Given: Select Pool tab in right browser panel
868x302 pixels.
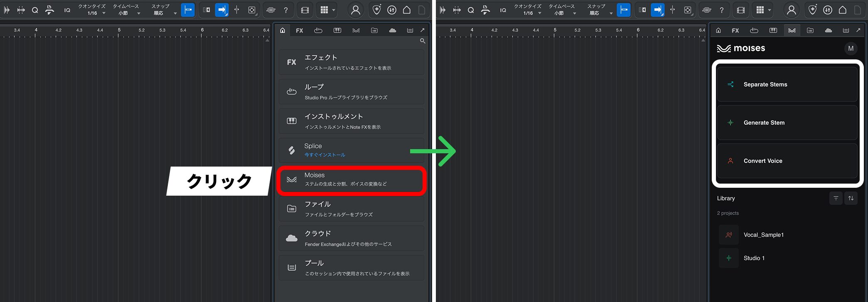Looking at the screenshot, I should click(x=846, y=30).
